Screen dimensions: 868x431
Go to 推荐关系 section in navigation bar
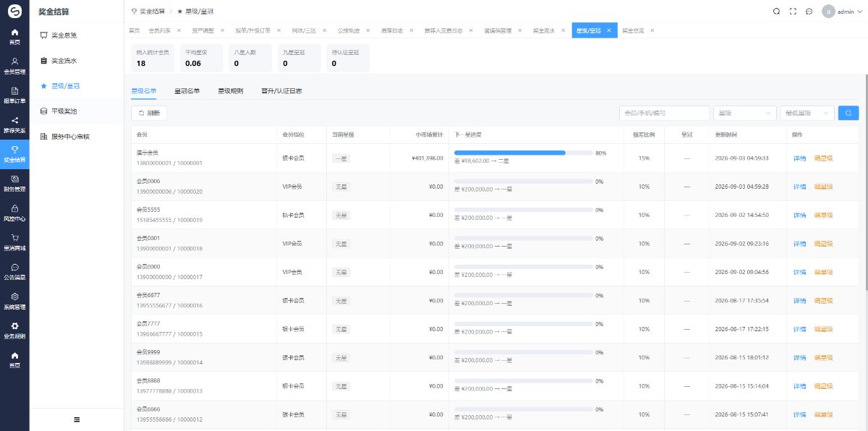14,125
